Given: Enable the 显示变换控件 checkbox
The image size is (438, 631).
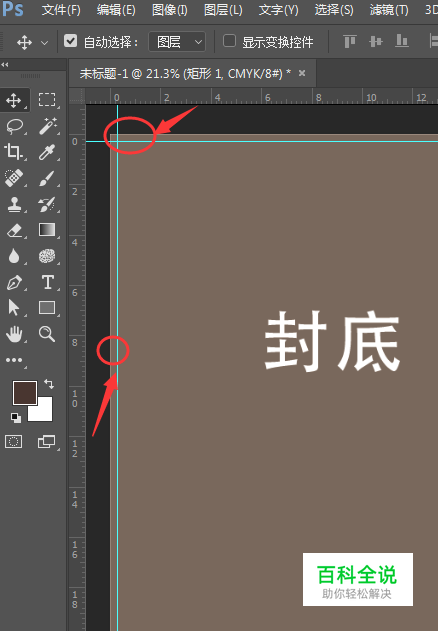Looking at the screenshot, I should (x=229, y=41).
